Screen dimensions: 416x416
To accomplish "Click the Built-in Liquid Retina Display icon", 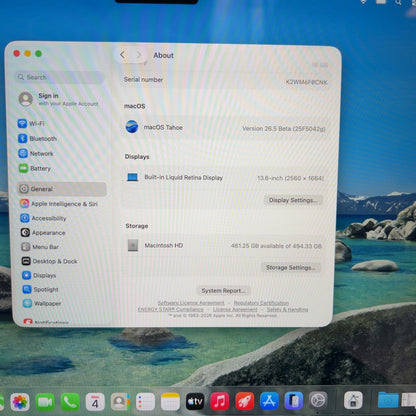I will tap(132, 177).
